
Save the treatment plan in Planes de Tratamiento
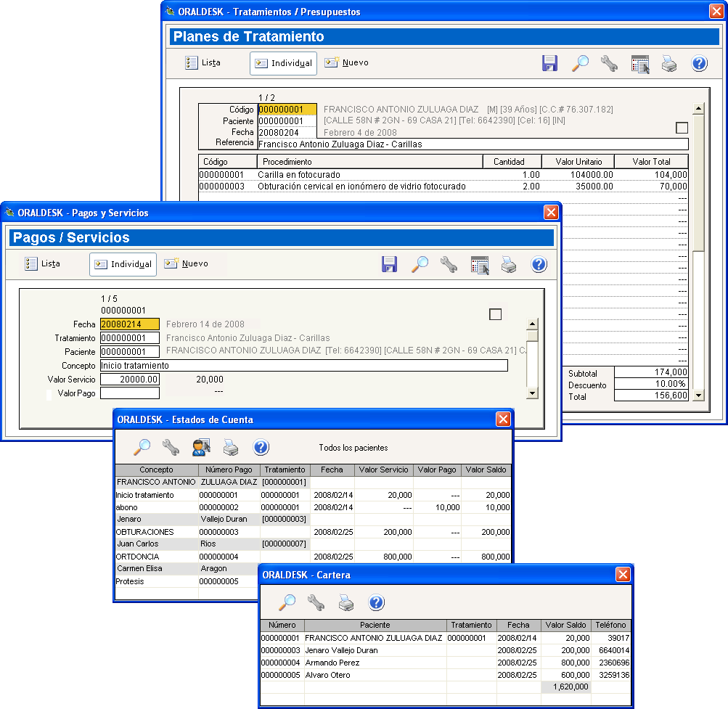549,63
